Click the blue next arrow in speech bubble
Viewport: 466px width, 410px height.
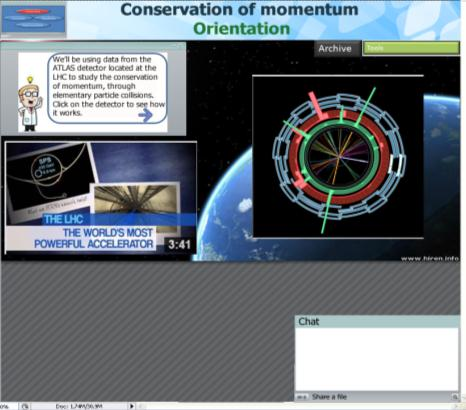coord(145,115)
